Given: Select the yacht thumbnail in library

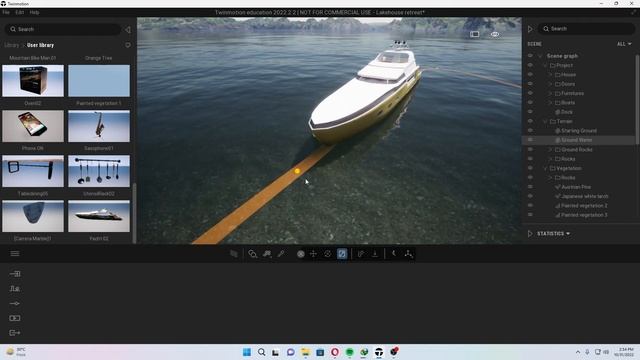Looking at the screenshot, I should [x=99, y=216].
